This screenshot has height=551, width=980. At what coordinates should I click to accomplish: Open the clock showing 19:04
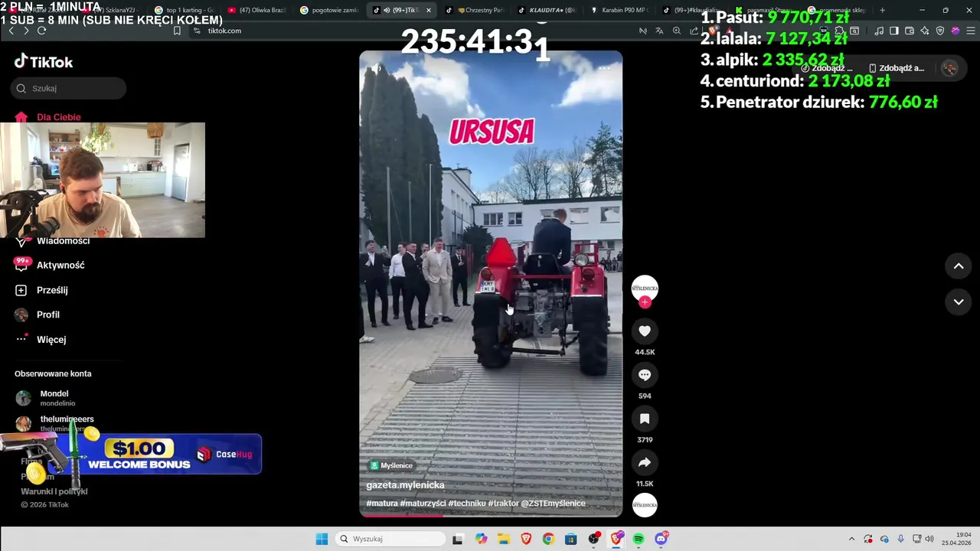(x=956, y=539)
